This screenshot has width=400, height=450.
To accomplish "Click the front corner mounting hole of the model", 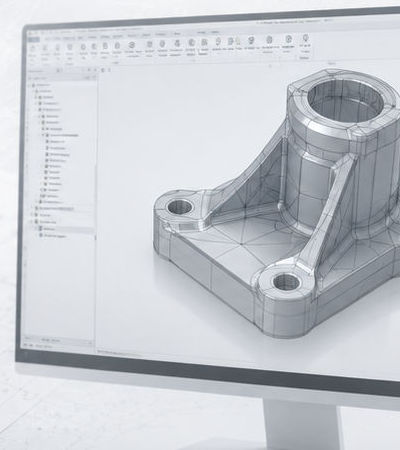I will click(286, 282).
